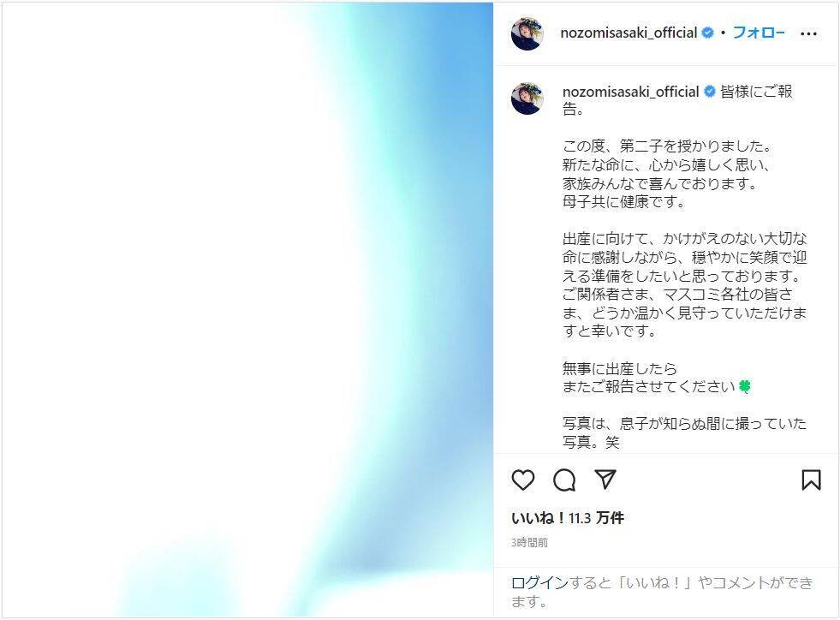Image resolution: width=840 pixels, height=620 pixels.
Task: Click the verified badge beside header username
Action: click(707, 33)
